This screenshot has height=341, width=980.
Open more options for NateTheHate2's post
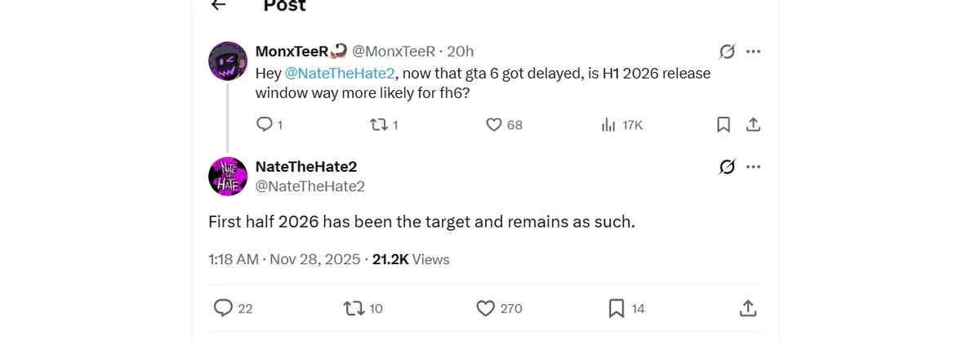click(x=754, y=167)
